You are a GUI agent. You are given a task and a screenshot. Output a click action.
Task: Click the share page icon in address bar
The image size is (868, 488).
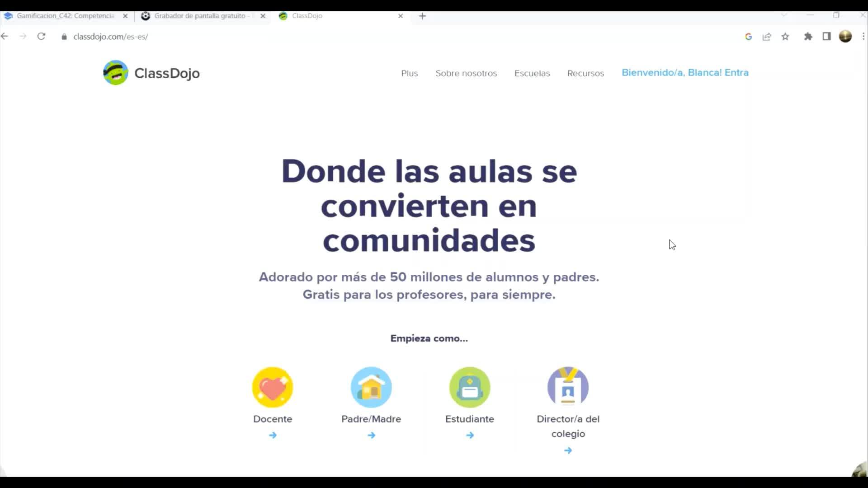point(767,37)
